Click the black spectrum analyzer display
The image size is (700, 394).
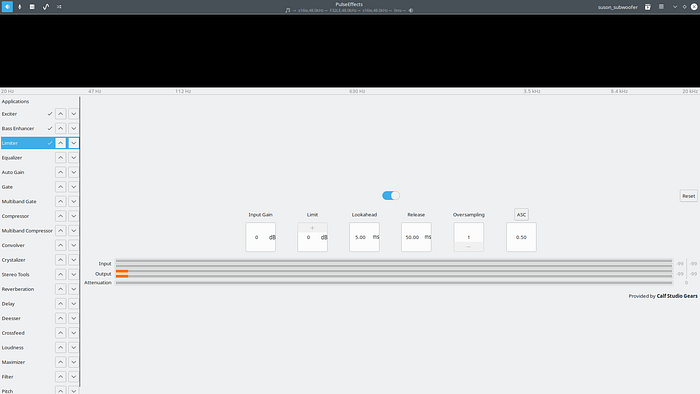pyautogui.click(x=350, y=51)
